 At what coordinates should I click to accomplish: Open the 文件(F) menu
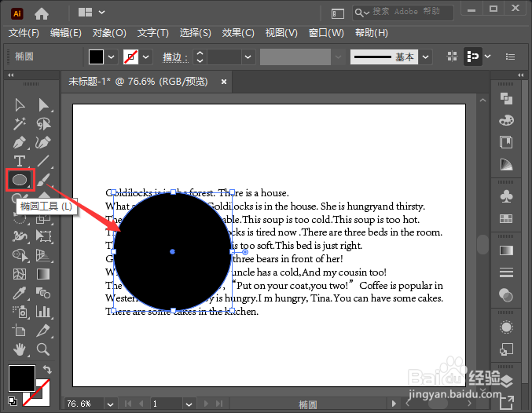24,33
